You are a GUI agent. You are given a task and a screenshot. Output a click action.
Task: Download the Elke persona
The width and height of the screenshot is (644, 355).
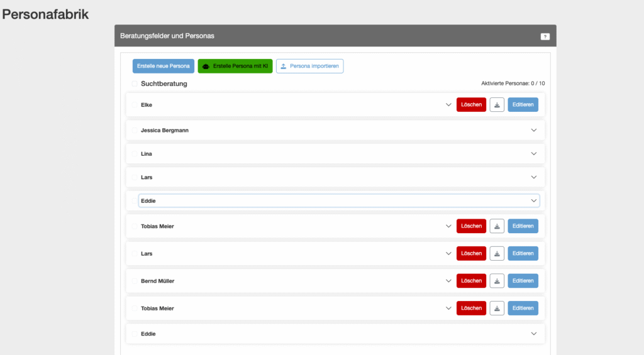(497, 105)
